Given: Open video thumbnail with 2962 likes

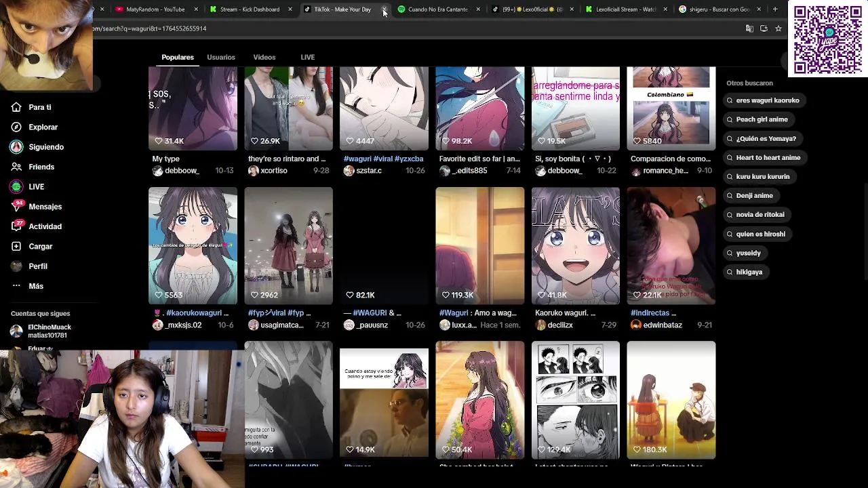Looking at the screenshot, I should point(288,245).
